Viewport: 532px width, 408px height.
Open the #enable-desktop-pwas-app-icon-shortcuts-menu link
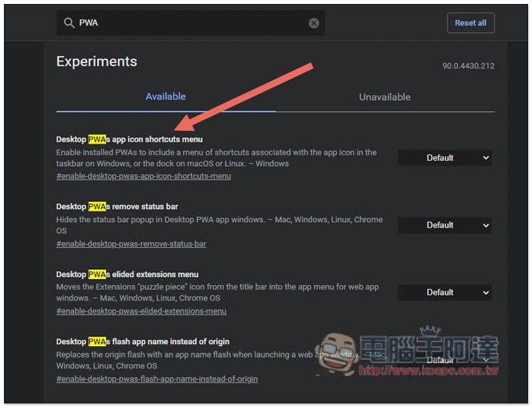[144, 176]
